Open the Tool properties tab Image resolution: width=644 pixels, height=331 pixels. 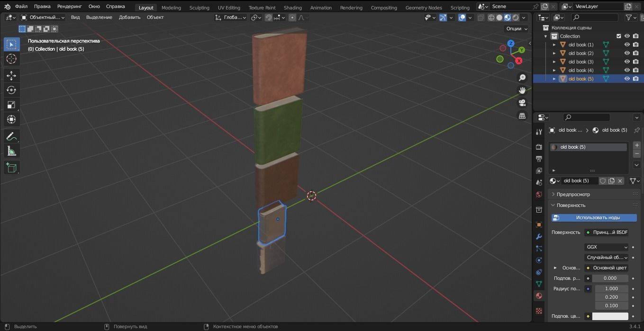(539, 132)
